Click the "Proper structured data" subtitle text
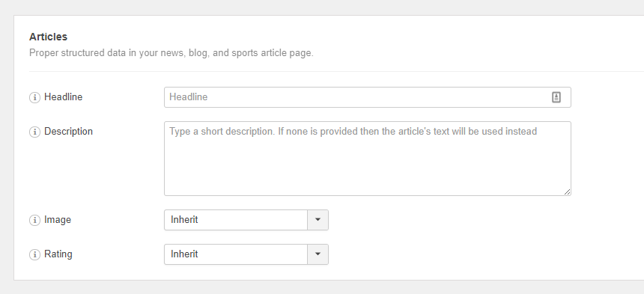Image resolution: width=644 pixels, height=294 pixels. coord(171,53)
